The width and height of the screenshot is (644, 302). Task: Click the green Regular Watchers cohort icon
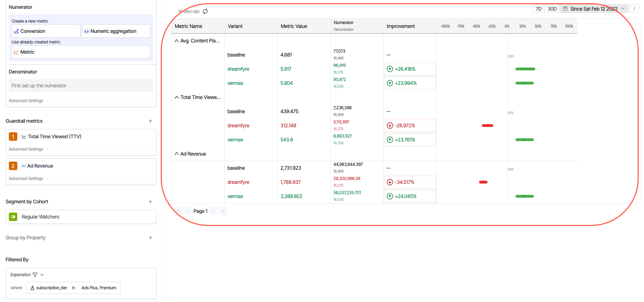tap(13, 217)
